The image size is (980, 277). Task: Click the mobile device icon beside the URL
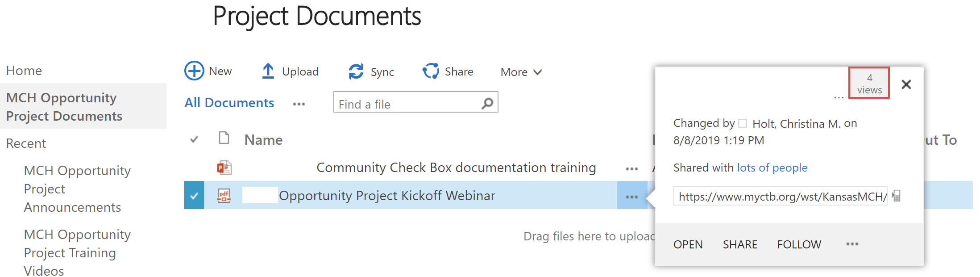[896, 196]
